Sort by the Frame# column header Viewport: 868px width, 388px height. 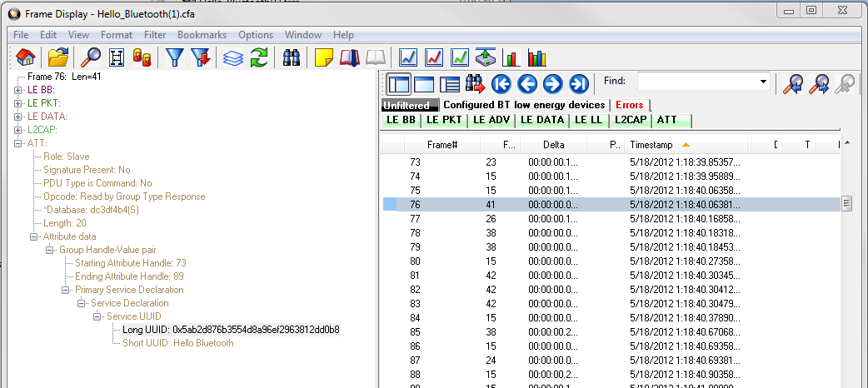[x=441, y=145]
